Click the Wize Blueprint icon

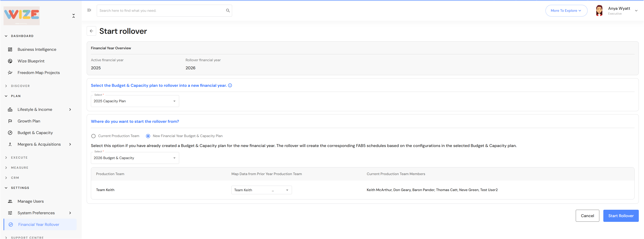(x=10, y=61)
